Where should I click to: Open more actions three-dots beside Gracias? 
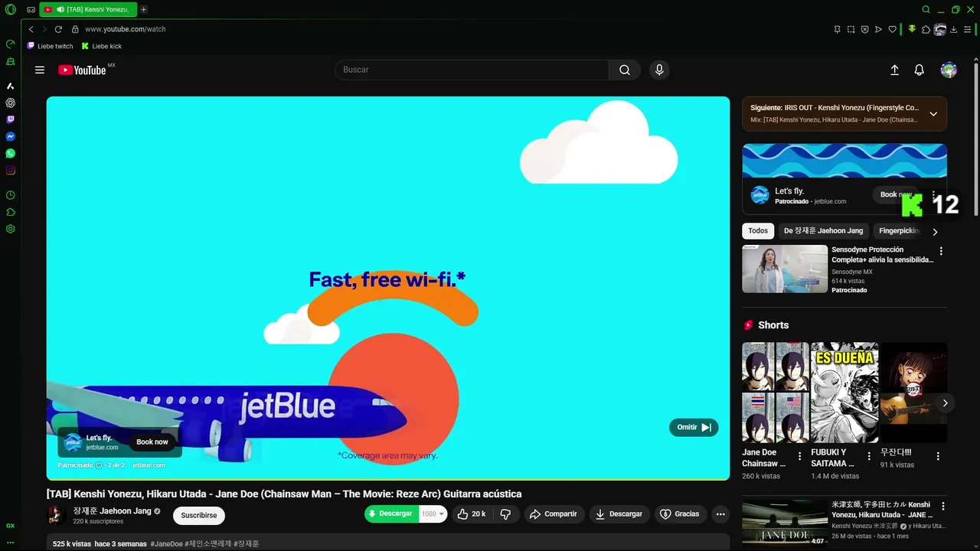[720, 514]
